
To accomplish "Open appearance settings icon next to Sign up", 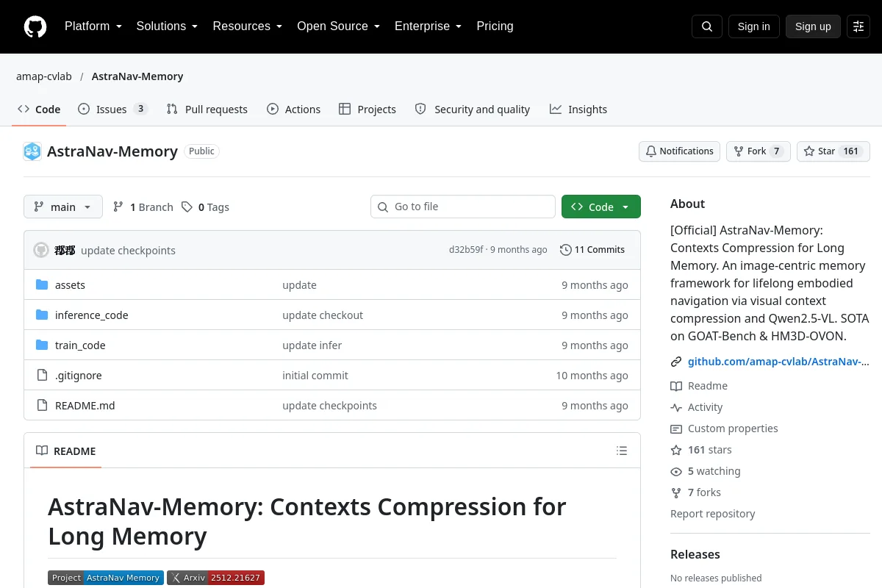I will (858, 26).
